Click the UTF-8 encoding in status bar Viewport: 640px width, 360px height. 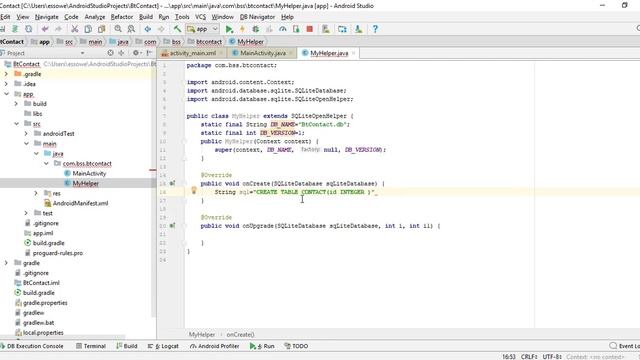(552, 356)
